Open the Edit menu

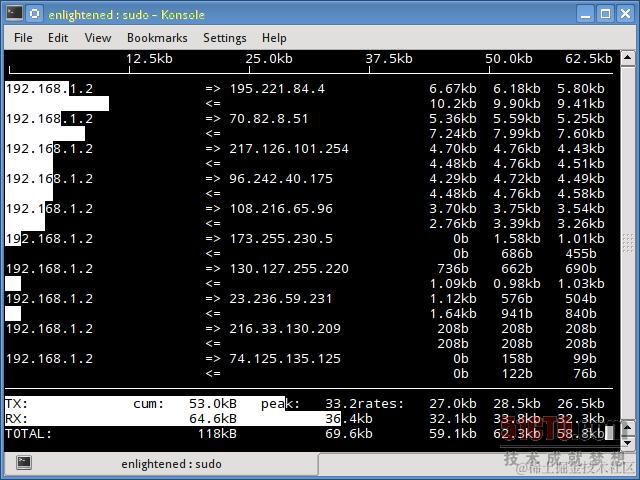pyautogui.click(x=58, y=38)
